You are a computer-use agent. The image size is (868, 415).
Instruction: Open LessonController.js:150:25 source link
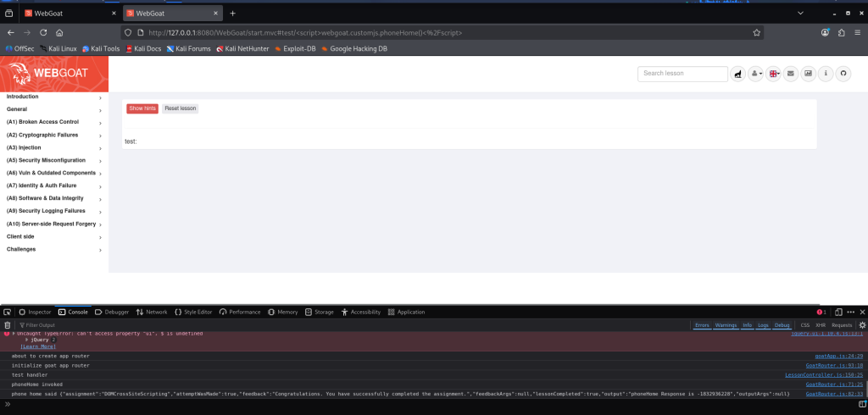[824, 375]
